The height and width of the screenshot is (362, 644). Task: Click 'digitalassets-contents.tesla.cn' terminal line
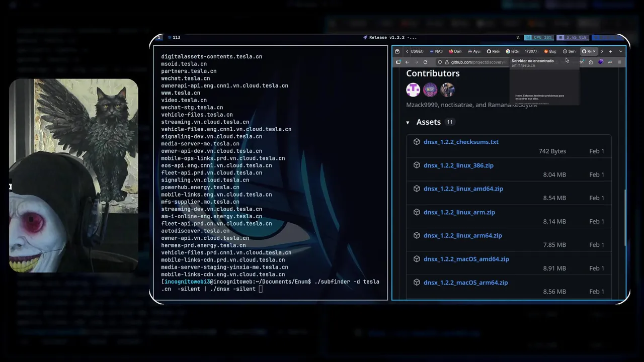(x=211, y=57)
